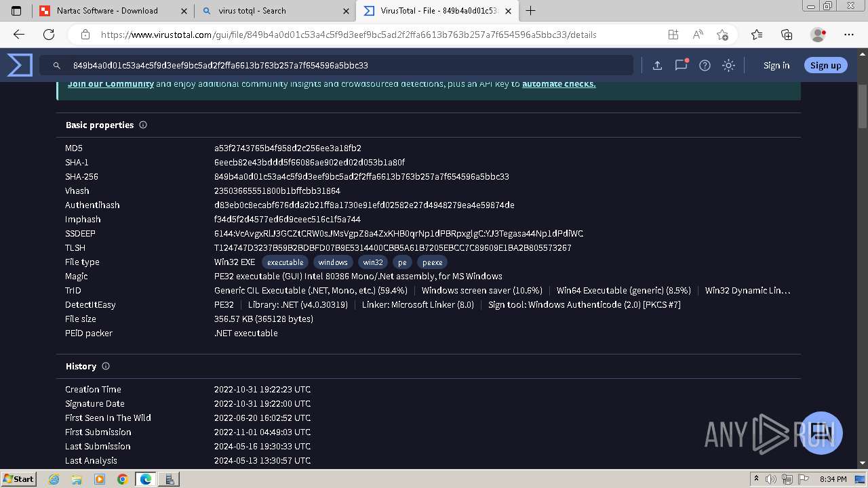
Task: Click Join our Community link
Action: 111,84
